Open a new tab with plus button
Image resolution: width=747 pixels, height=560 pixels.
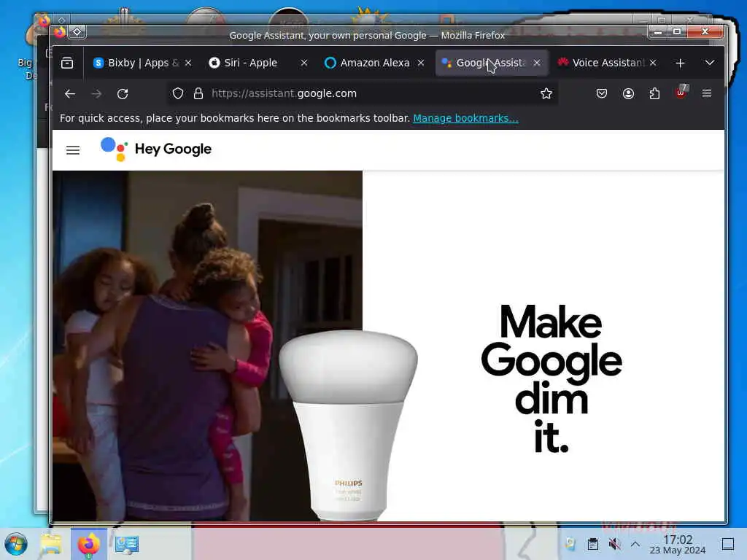(680, 63)
